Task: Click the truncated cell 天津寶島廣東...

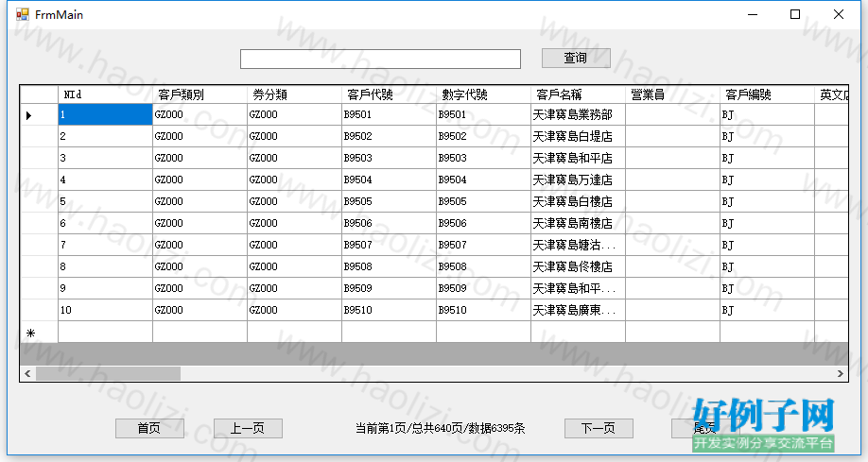Action: 579,310
